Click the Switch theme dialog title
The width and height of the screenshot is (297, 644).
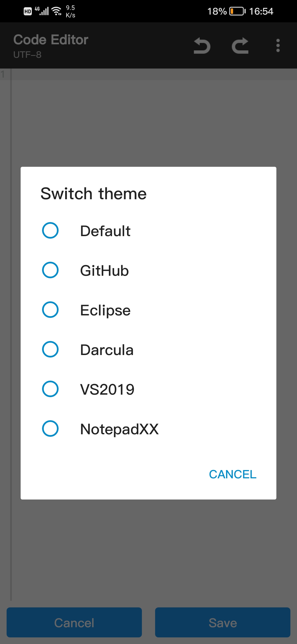click(94, 193)
